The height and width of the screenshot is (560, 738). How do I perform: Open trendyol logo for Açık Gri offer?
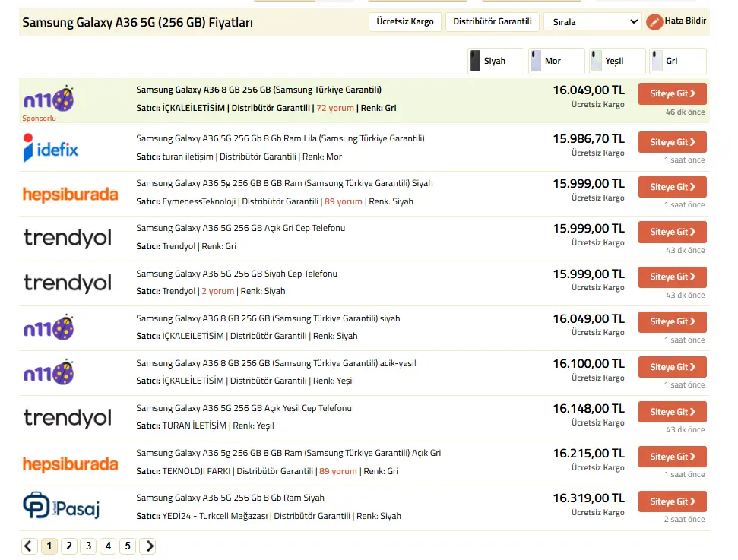coord(68,238)
